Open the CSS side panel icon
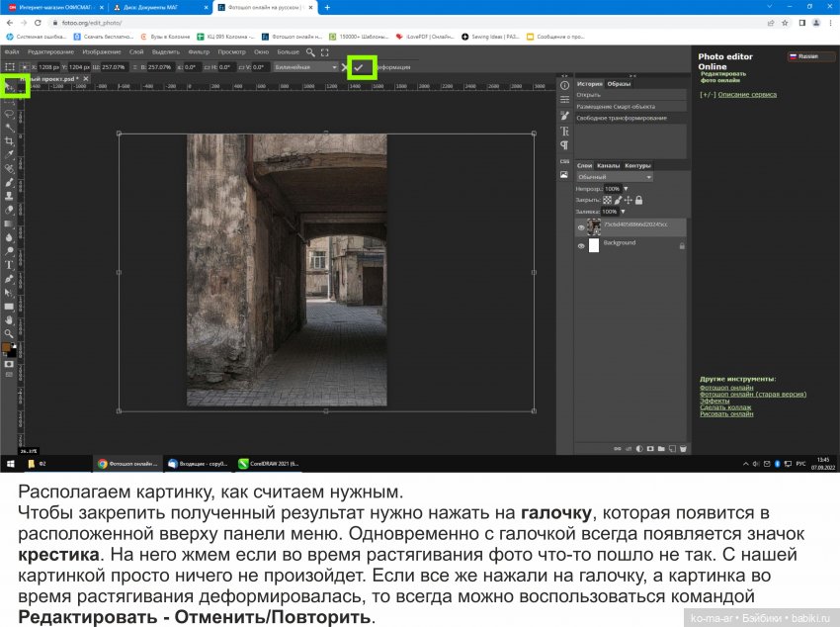Image resolution: width=840 pixels, height=627 pixels. point(564,160)
